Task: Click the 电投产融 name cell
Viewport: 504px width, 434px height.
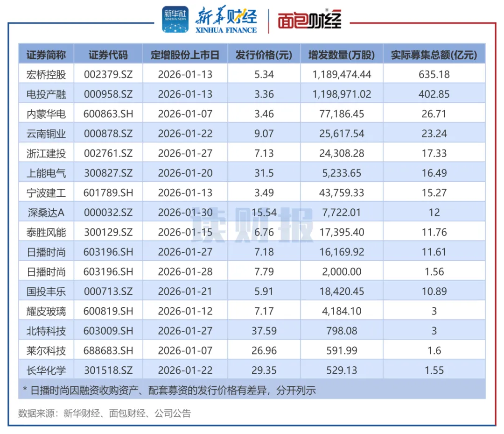Action: pyautogui.click(x=46, y=94)
